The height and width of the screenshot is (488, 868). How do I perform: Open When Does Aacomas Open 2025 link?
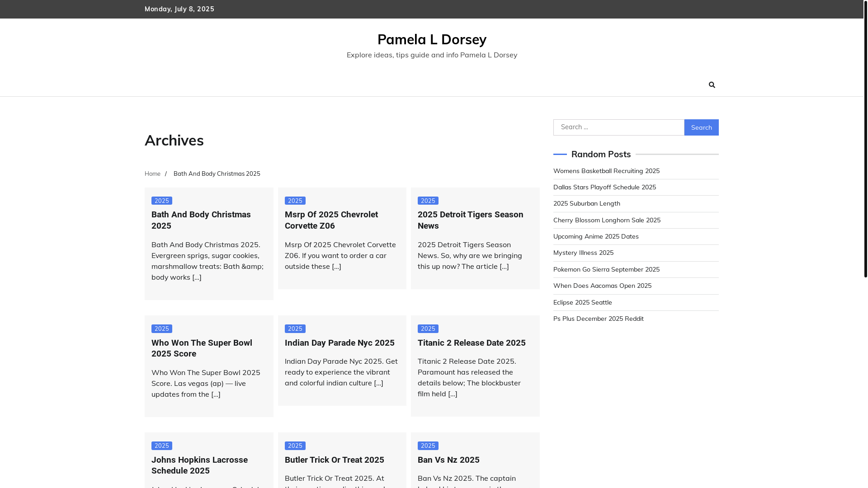[602, 286]
